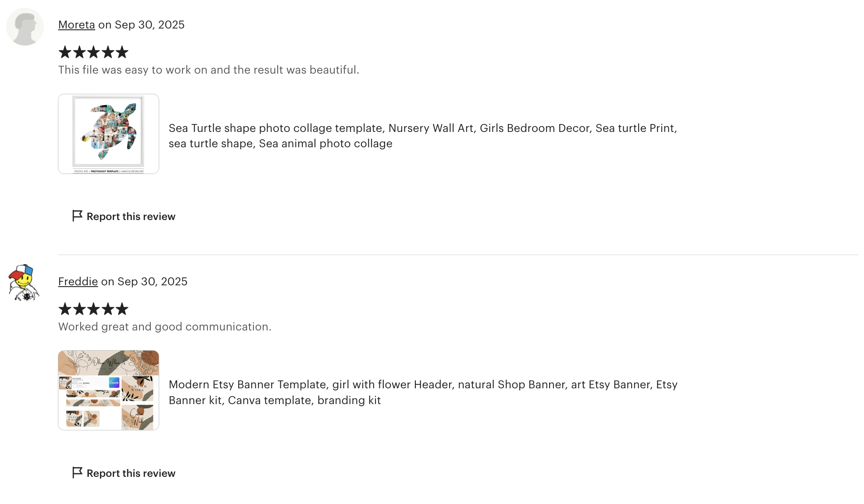The image size is (864, 504).
Task: Open the Etsy Banner Template thumbnail
Action: point(108,390)
